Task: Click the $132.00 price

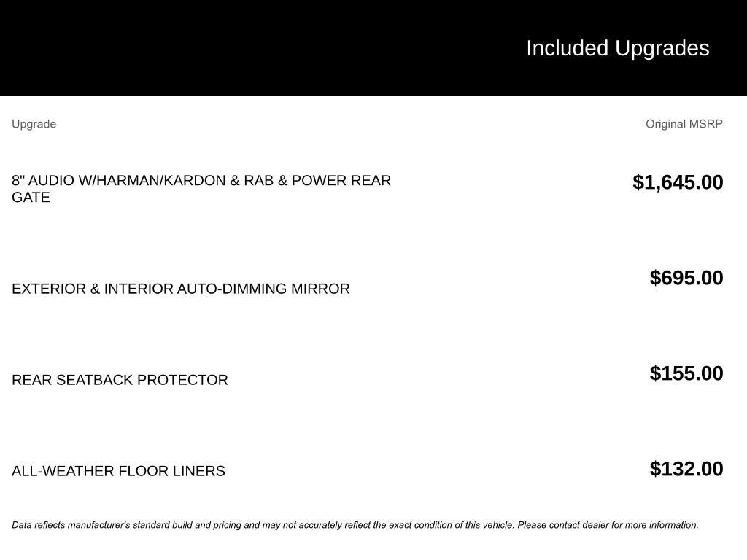Action: (686, 469)
